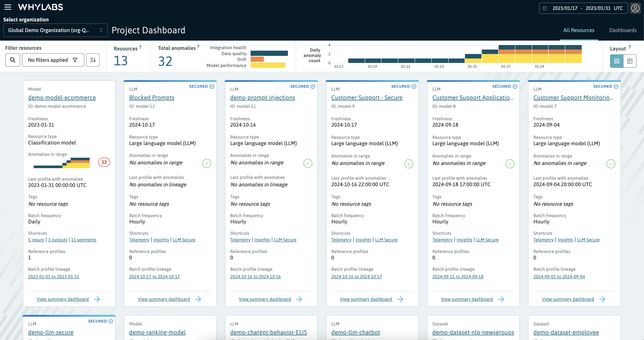
Task: Click the filter resources search icon
Action: point(12,60)
